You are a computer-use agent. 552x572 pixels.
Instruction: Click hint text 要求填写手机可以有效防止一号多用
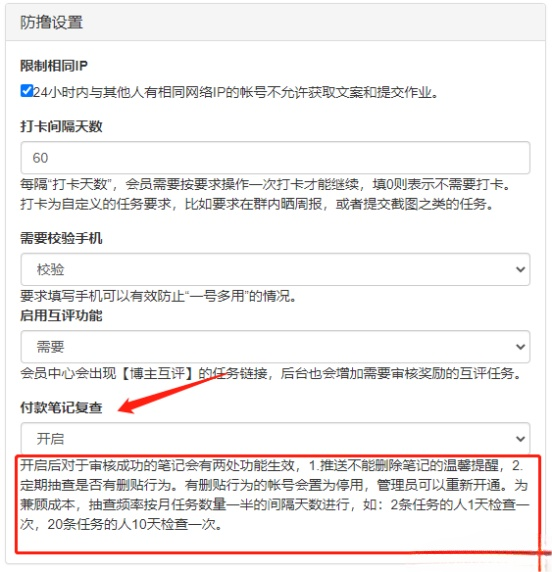[158, 296]
